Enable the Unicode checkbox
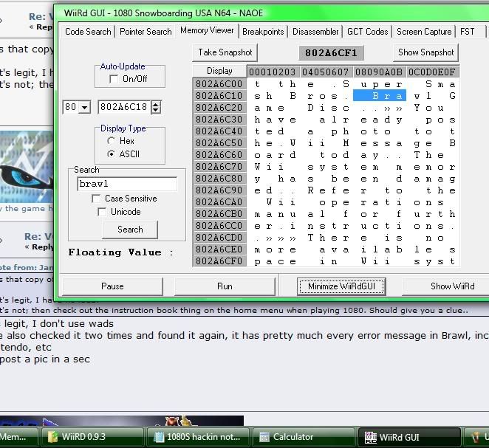The image size is (489, 448). 102,212
